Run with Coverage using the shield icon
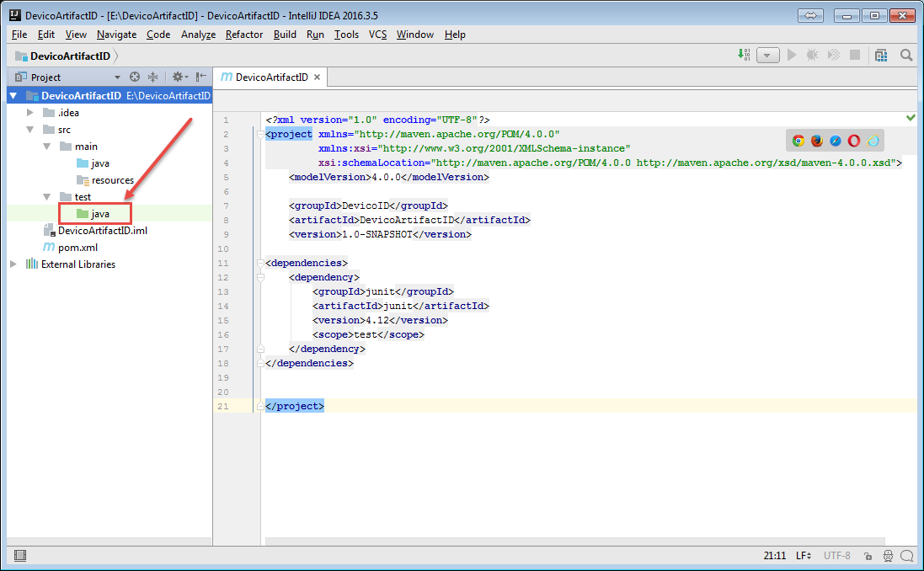This screenshot has width=924, height=571. tap(834, 54)
